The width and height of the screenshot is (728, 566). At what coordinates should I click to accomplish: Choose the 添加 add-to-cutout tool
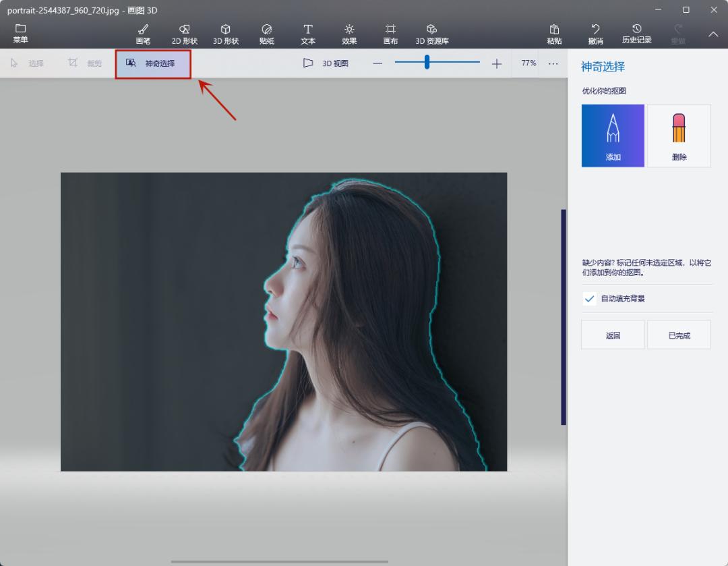pyautogui.click(x=613, y=136)
